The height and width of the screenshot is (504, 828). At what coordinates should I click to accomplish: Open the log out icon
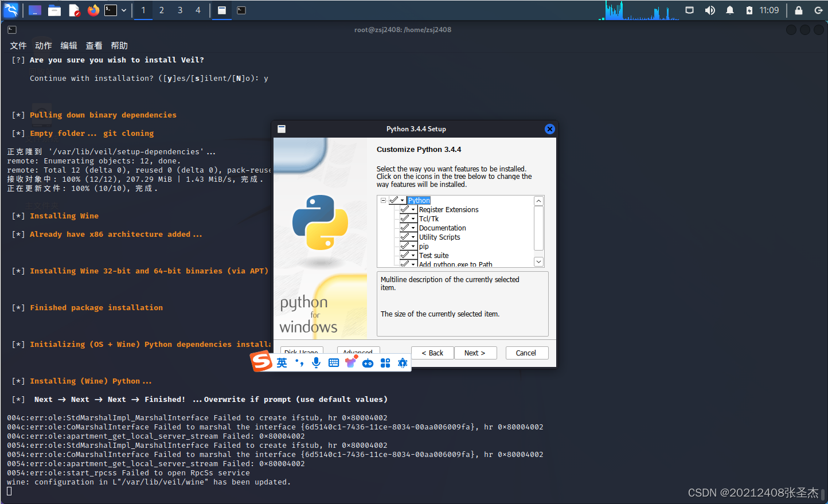coord(819,10)
